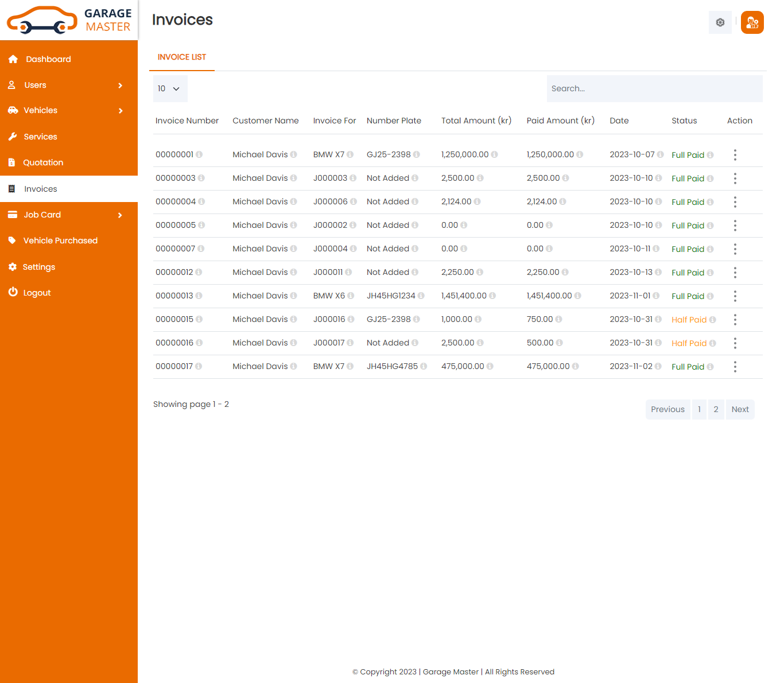Click the Settings cog icon in sidebar
This screenshot has height=683, width=784.
pyautogui.click(x=13, y=267)
